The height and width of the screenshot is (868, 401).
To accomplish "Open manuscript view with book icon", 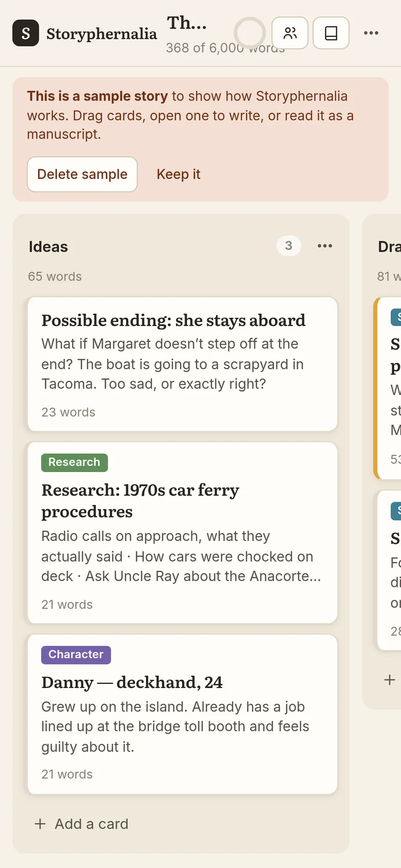I will pyautogui.click(x=331, y=33).
